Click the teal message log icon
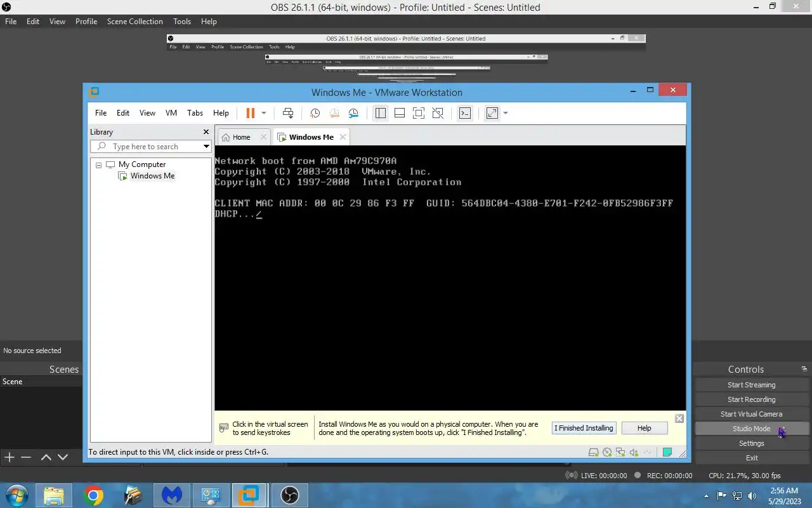Image resolution: width=812 pixels, height=508 pixels. tap(667, 453)
